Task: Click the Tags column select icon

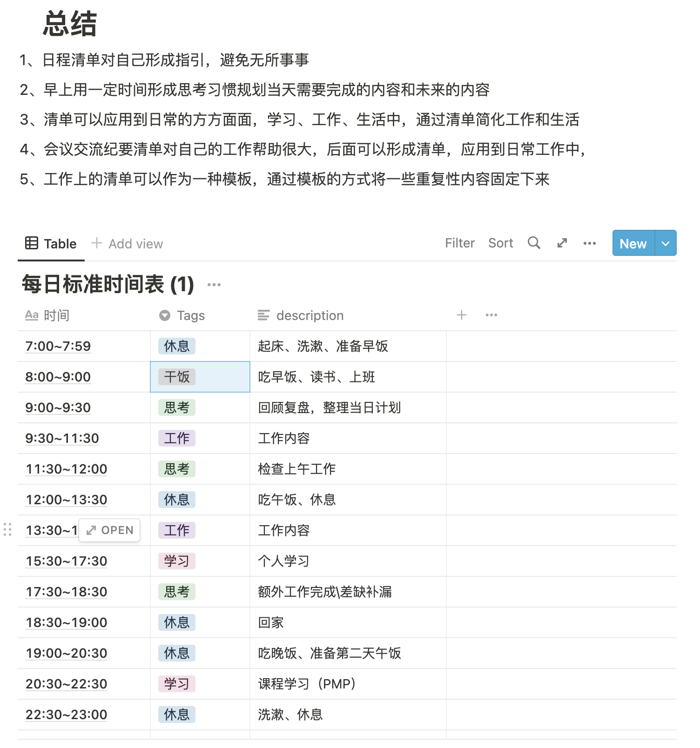Action: [165, 315]
